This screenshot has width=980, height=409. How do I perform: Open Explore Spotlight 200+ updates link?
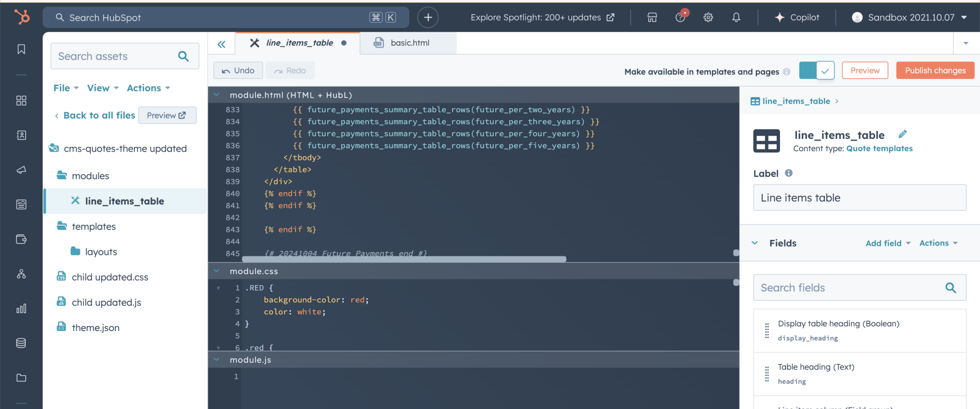pyautogui.click(x=542, y=17)
